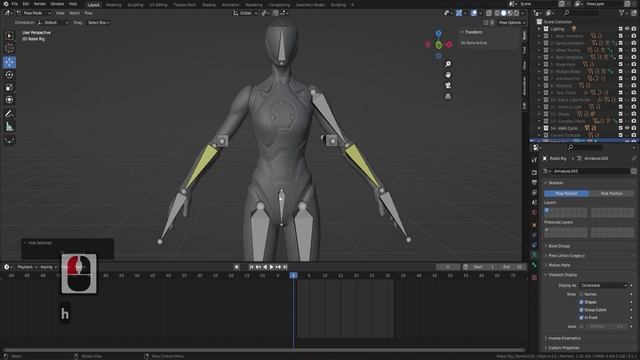The height and width of the screenshot is (360, 640).
Task: Open the Display As Octahedral dropdown
Action: click(603, 285)
